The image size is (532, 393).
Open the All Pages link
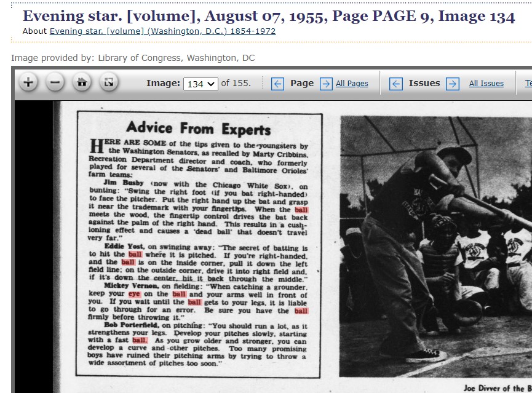[x=352, y=84]
